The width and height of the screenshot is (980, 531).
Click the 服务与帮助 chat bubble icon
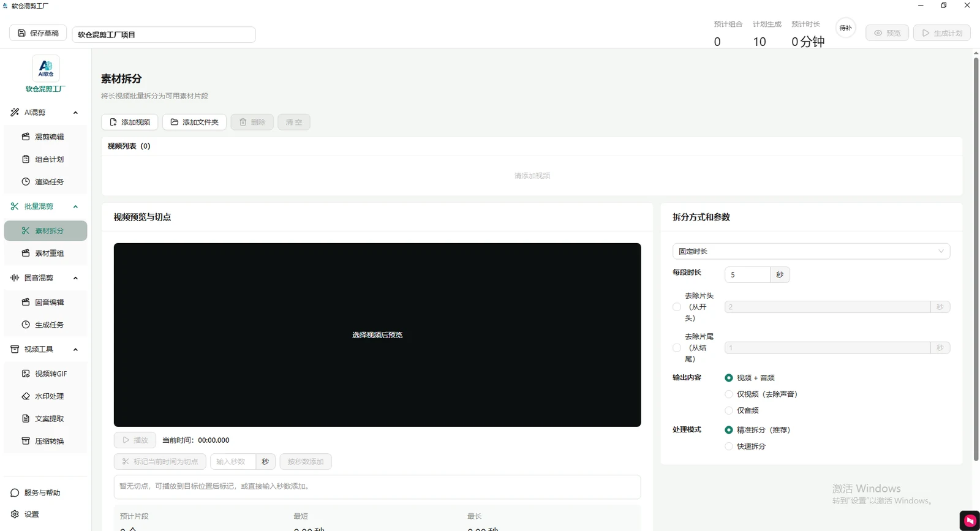(x=15, y=493)
